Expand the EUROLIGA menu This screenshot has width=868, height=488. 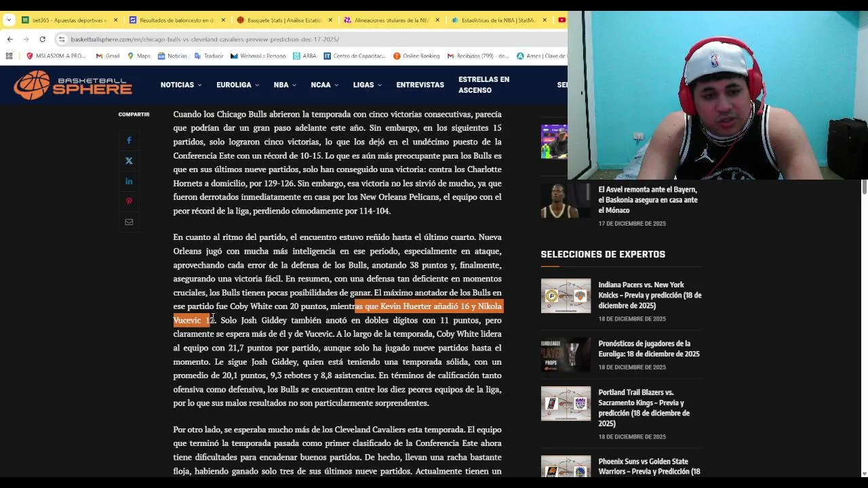tap(237, 85)
